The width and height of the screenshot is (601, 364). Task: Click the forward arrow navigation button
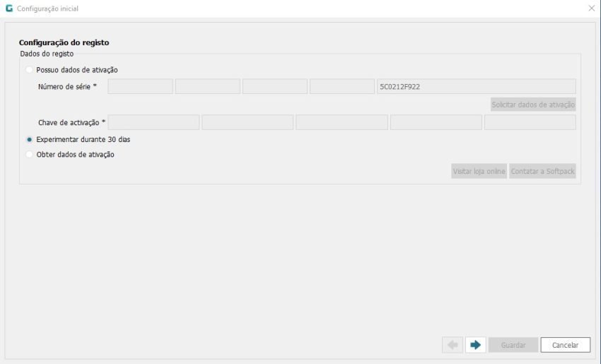click(475, 345)
